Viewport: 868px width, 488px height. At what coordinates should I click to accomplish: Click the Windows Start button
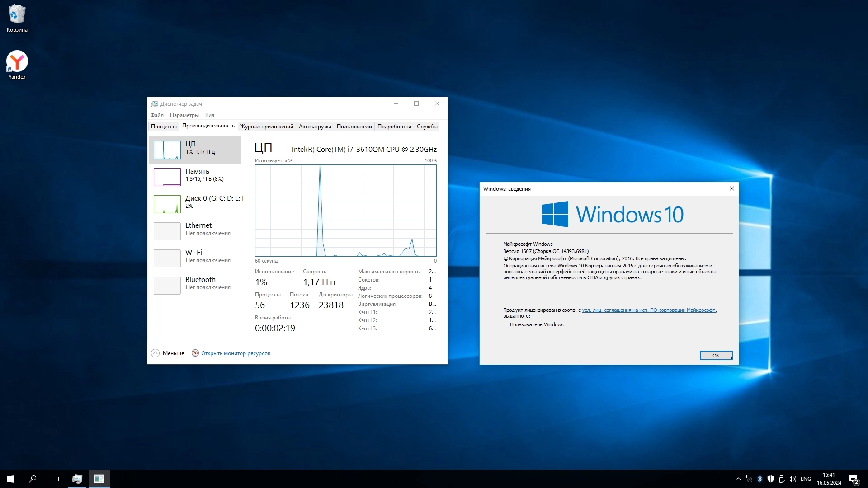(x=11, y=479)
